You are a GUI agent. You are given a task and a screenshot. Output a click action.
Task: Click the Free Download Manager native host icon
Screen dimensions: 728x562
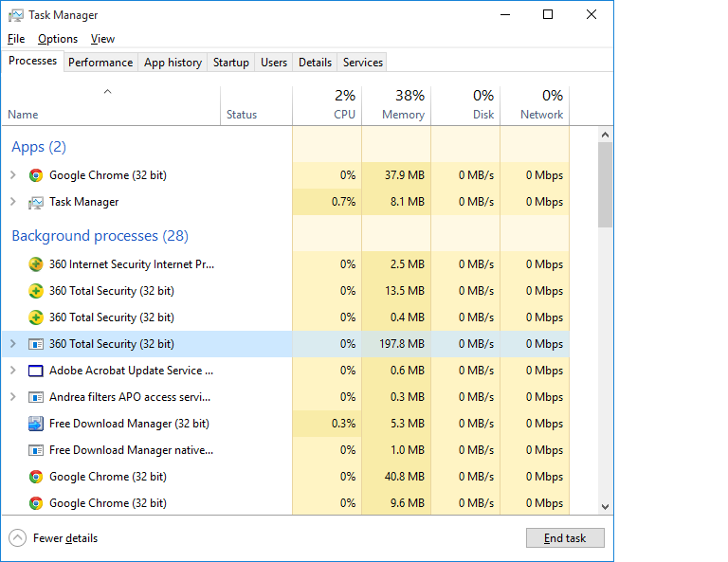tap(36, 450)
